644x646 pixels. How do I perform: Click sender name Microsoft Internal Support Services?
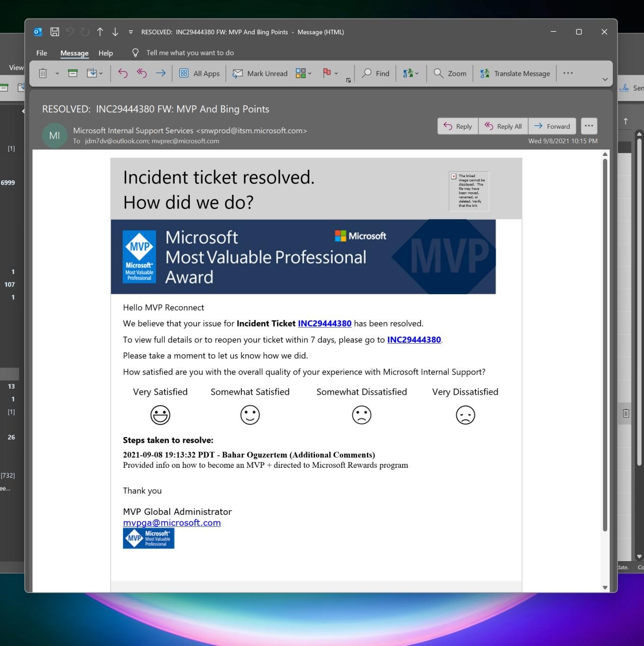coord(133,130)
